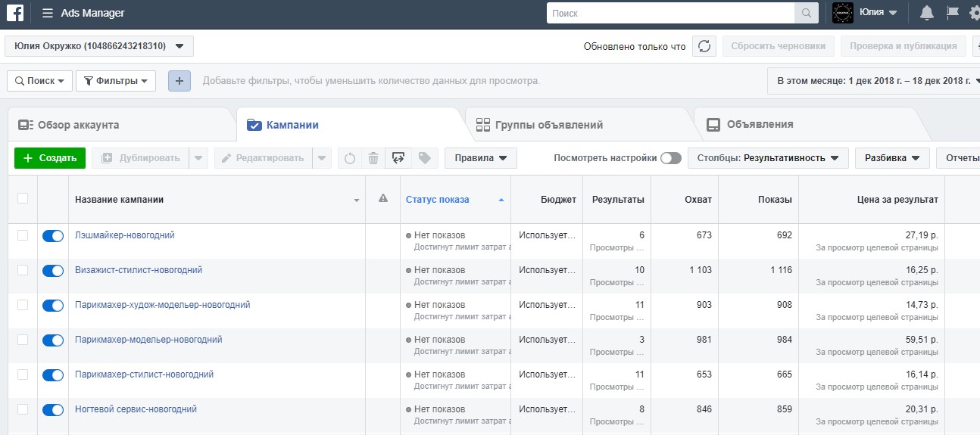Click the tag label icon
Image resolution: width=980 pixels, height=435 pixels.
click(x=425, y=158)
